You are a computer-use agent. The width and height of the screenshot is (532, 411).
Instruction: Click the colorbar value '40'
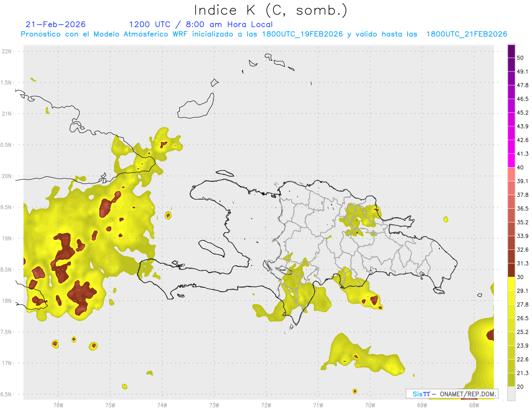coord(520,168)
